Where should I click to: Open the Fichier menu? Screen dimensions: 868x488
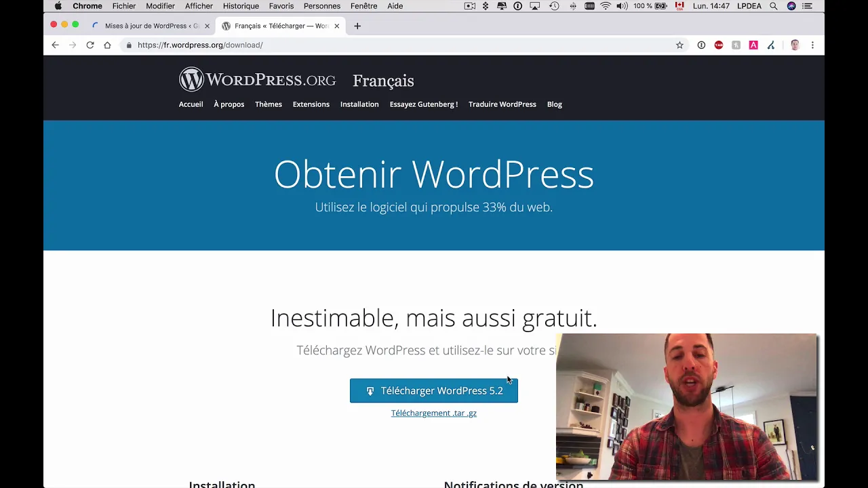click(124, 6)
